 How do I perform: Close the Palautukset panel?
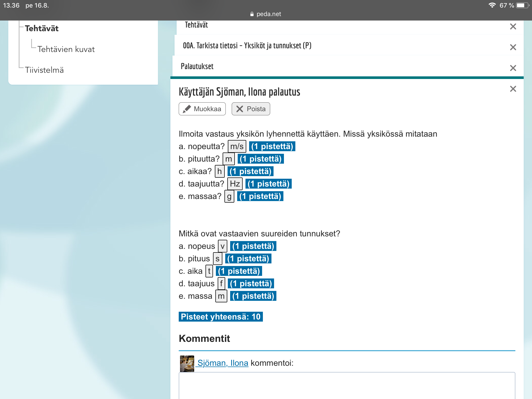click(x=513, y=68)
